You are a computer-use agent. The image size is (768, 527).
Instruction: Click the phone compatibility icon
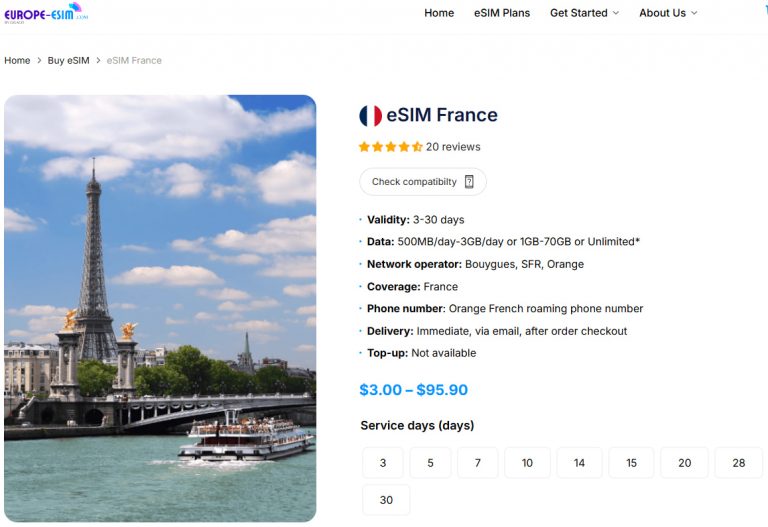[469, 182]
